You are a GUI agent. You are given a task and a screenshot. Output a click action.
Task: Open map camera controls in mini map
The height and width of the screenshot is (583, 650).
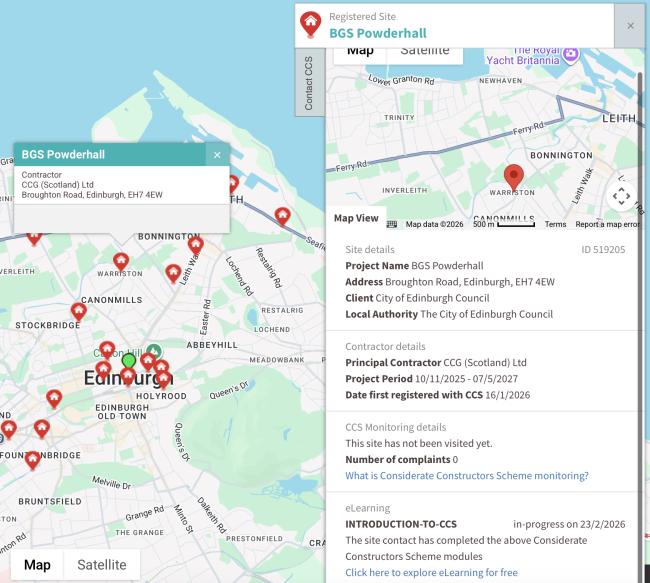tap(621, 196)
